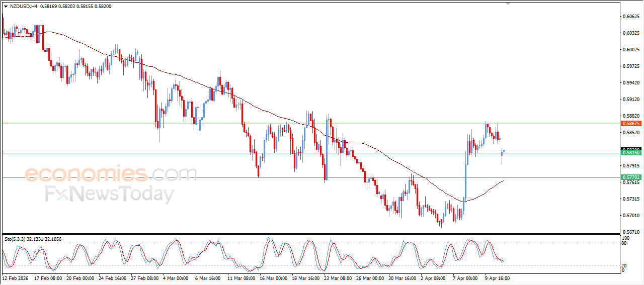Image resolution: width=644 pixels, height=285 pixels.
Task: Click the stochastic 20 level label
Action: coord(625,265)
